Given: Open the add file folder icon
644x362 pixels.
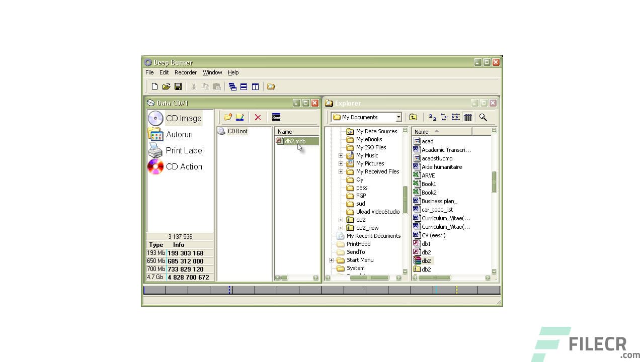Looking at the screenshot, I should 228,117.
